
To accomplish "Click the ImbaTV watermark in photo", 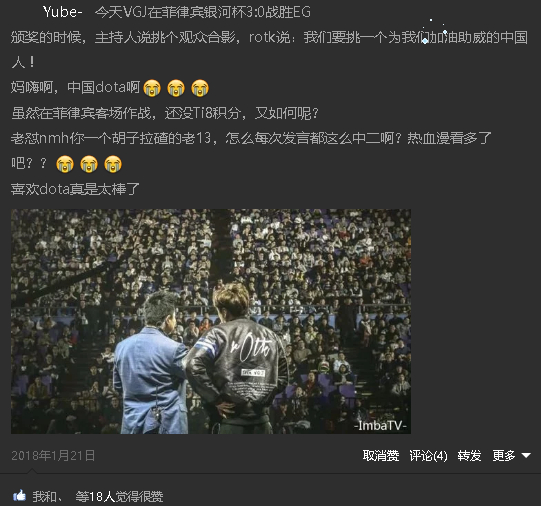I will tap(381, 425).
